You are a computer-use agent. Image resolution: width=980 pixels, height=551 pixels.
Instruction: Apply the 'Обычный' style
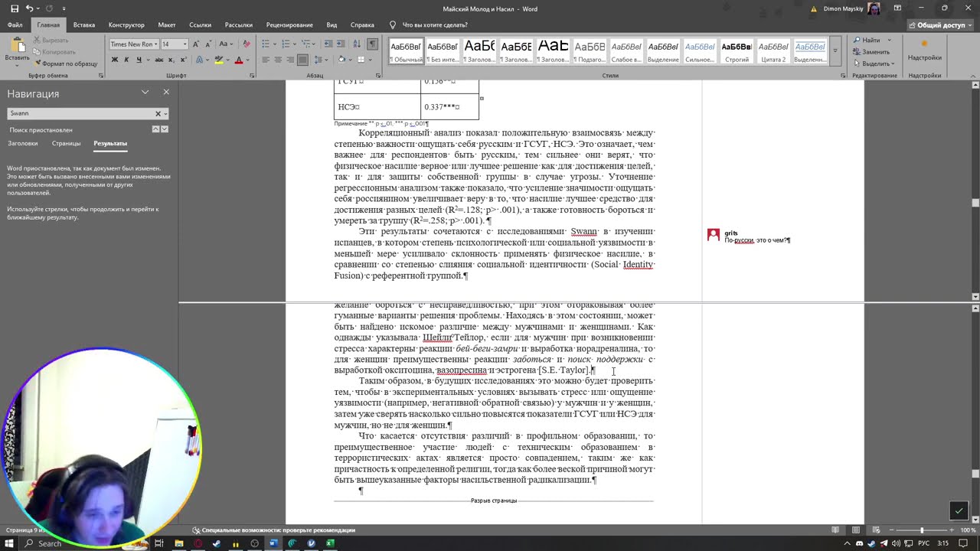(x=407, y=51)
